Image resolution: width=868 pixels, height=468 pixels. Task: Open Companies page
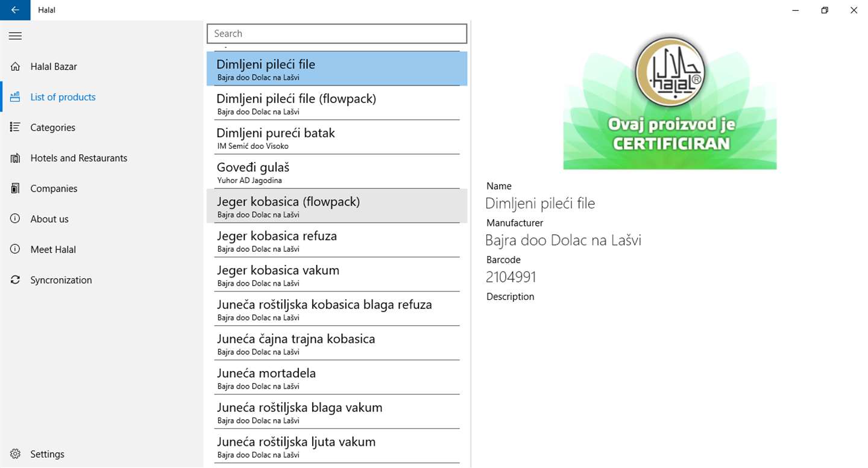[102, 189]
